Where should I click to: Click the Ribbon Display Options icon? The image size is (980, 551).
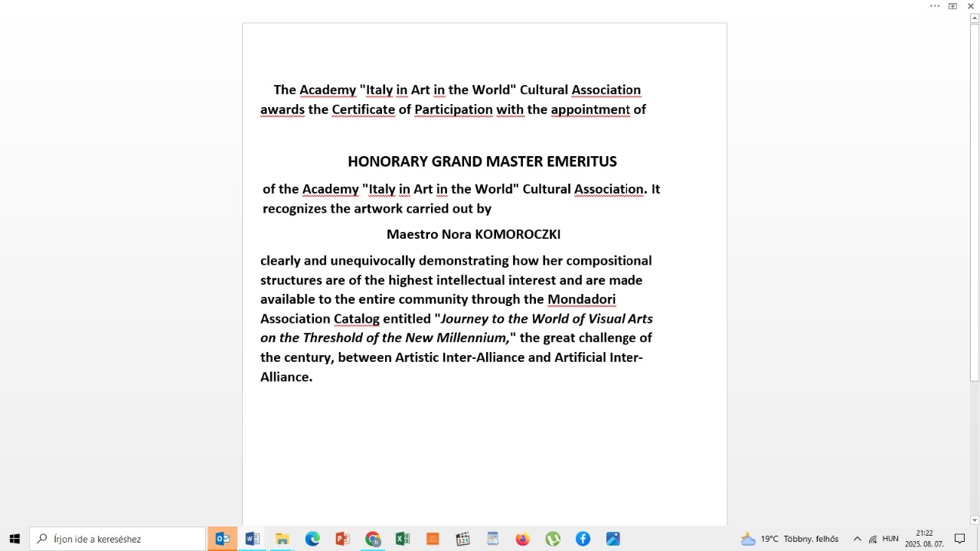click(952, 6)
